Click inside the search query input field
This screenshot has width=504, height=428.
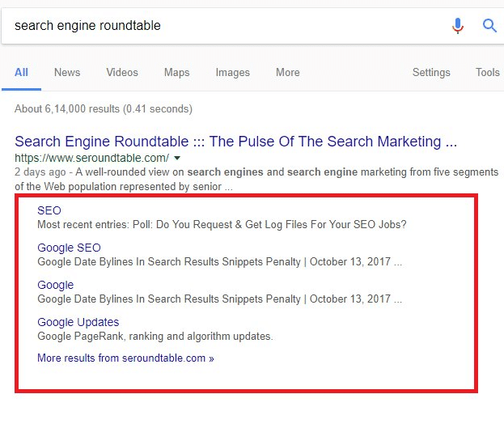coord(225,26)
